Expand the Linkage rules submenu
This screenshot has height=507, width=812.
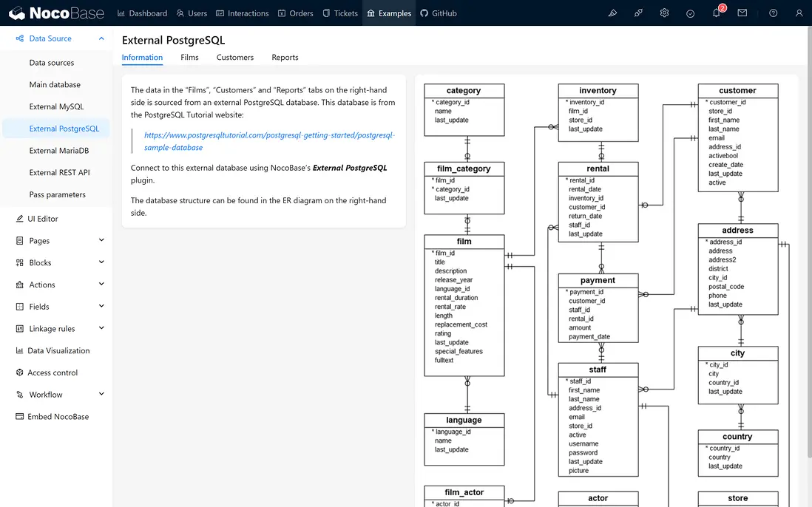(x=101, y=328)
